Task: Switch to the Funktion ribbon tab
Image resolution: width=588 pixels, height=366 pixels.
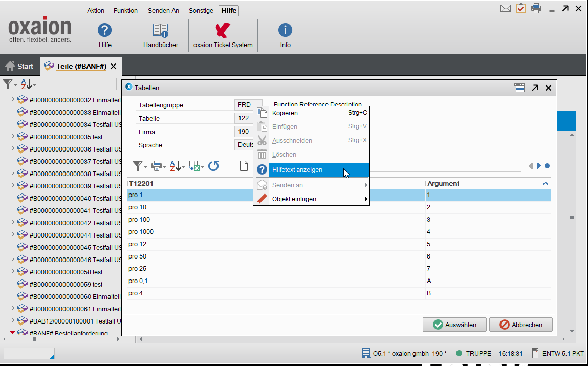Action: coord(125,10)
